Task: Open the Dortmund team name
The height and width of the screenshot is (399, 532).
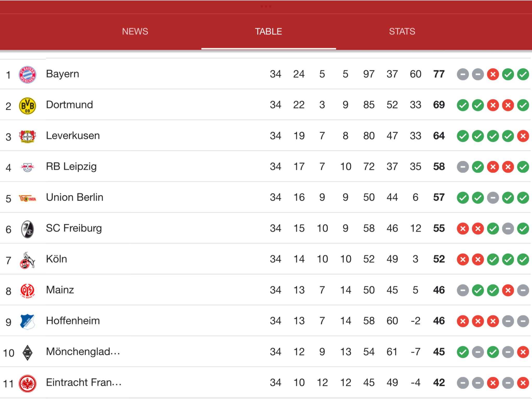Action: tap(69, 105)
